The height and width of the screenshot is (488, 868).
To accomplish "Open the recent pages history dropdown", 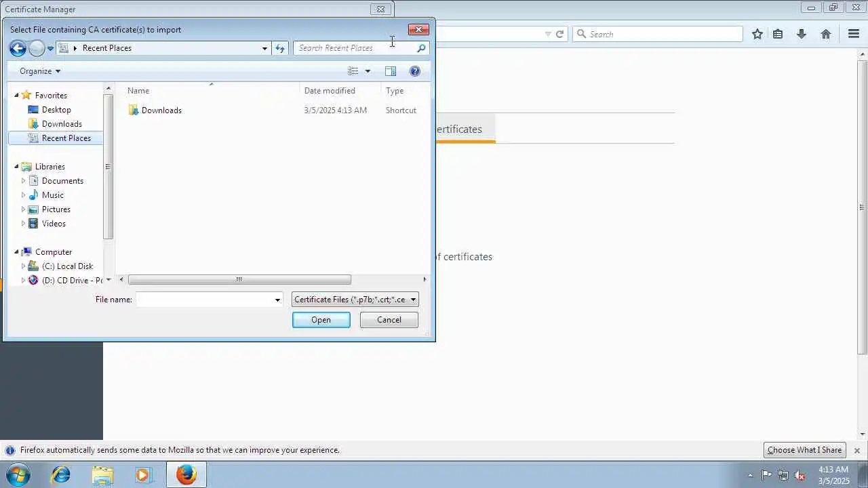I will point(50,49).
